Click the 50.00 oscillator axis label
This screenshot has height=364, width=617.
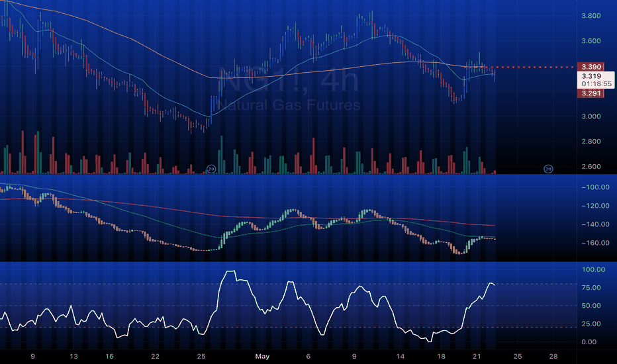[591, 306]
